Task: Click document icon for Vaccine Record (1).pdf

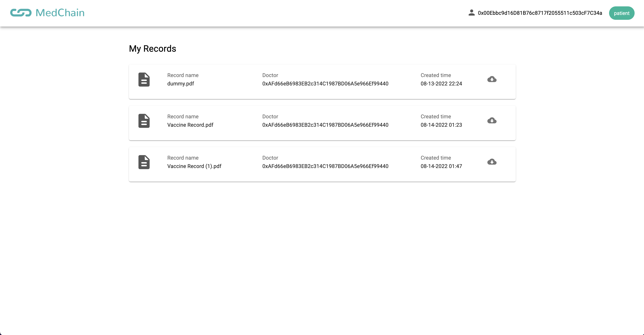Action: click(x=144, y=162)
